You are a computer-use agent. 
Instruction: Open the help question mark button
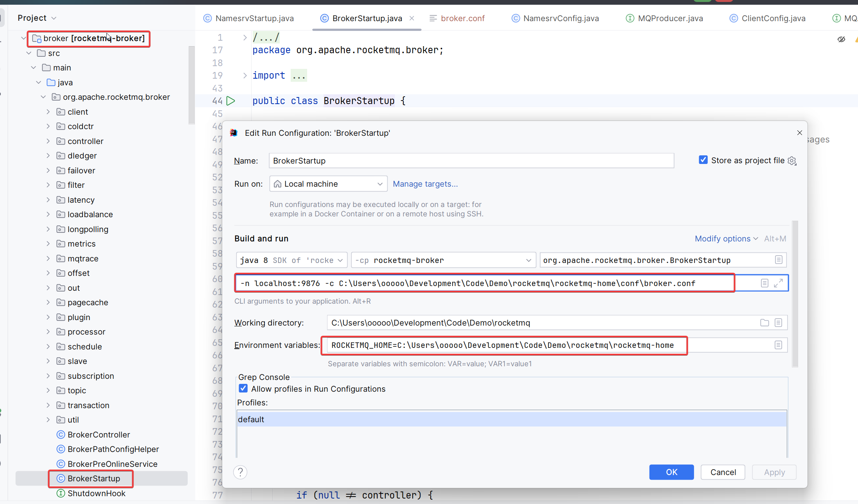[240, 472]
